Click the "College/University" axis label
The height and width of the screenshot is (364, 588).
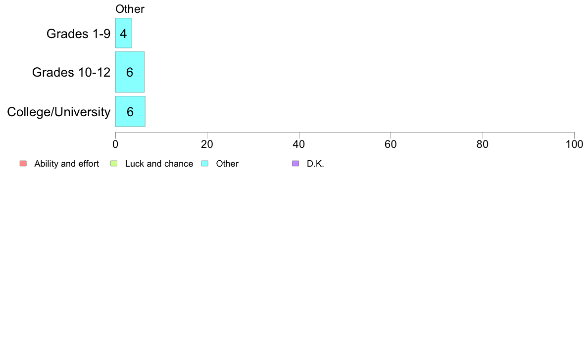(59, 112)
